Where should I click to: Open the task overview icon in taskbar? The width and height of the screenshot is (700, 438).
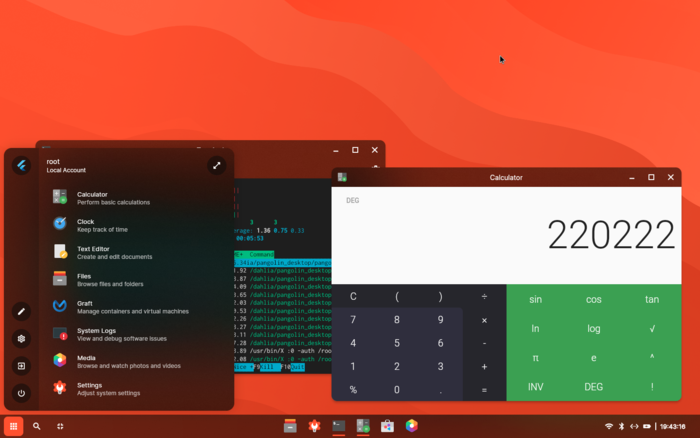pyautogui.click(x=60, y=426)
